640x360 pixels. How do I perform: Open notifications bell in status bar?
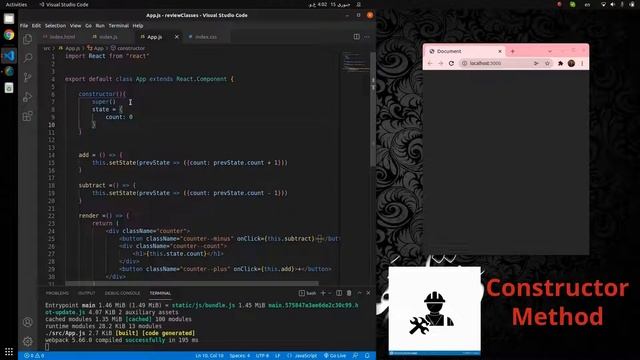point(367,356)
